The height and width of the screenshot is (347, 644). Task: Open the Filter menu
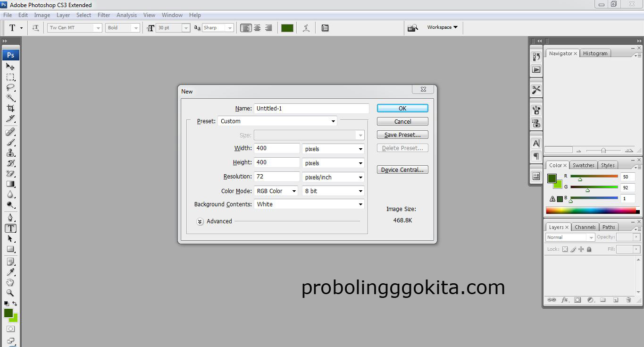pyautogui.click(x=104, y=15)
